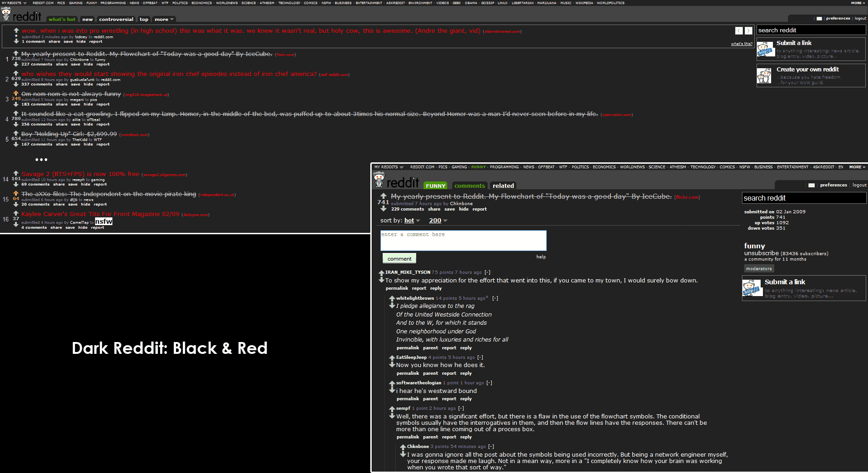
Task: Upvote the promoted pro wrestling post
Action: tap(16, 30)
